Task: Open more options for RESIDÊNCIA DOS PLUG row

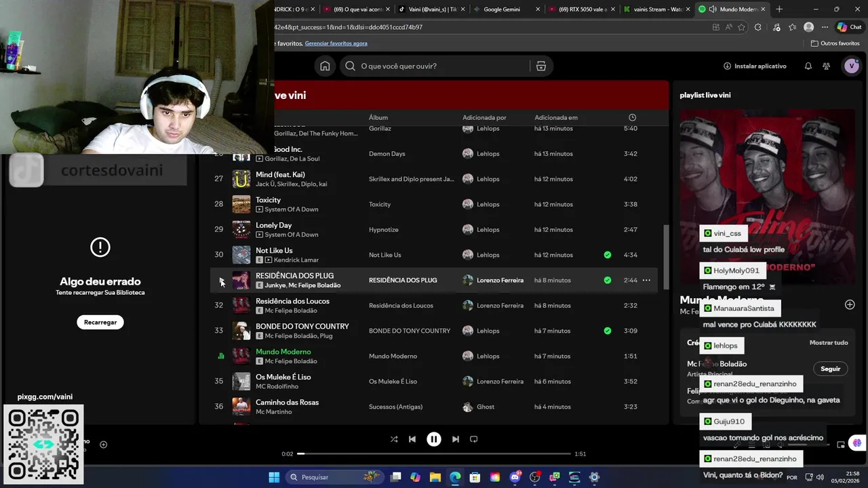Action: [x=646, y=280]
